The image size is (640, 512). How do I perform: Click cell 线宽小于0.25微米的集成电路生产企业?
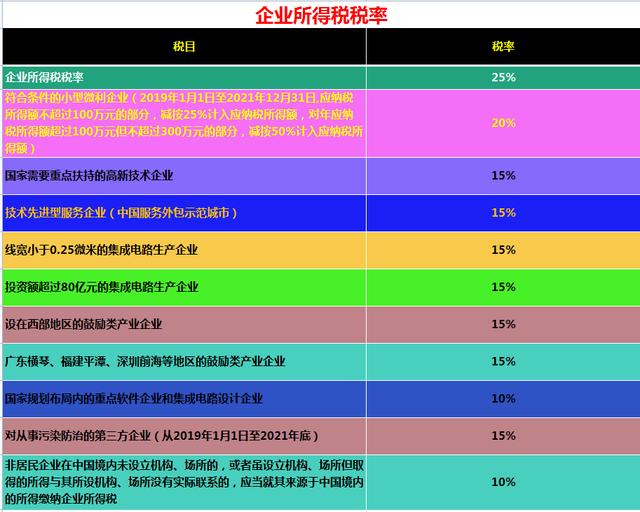click(184, 250)
